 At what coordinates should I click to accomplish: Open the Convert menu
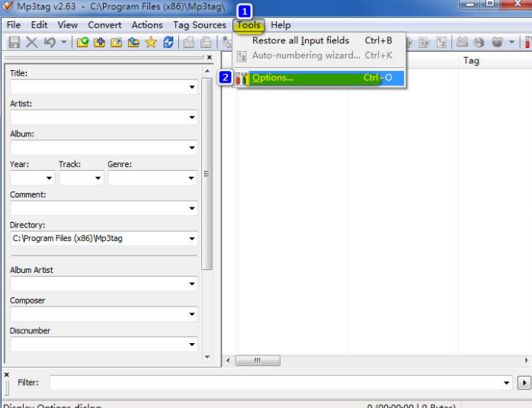coord(104,25)
